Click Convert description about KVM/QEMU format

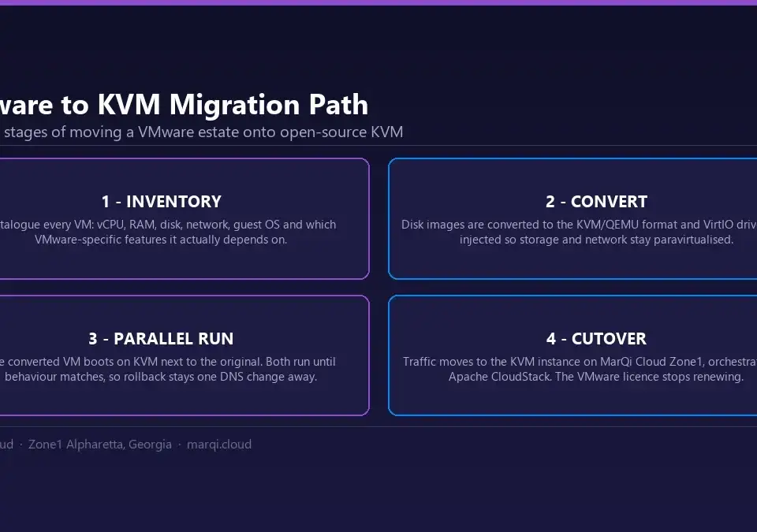point(579,232)
